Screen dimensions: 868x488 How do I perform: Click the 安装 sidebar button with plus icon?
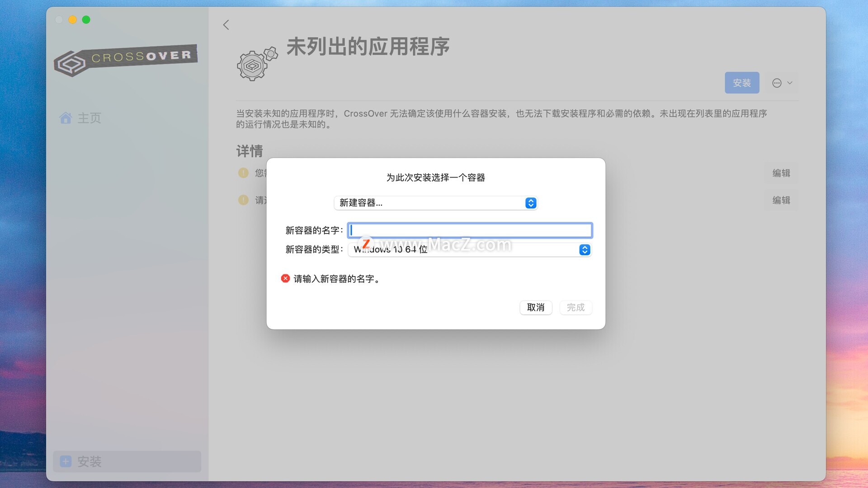(x=127, y=461)
